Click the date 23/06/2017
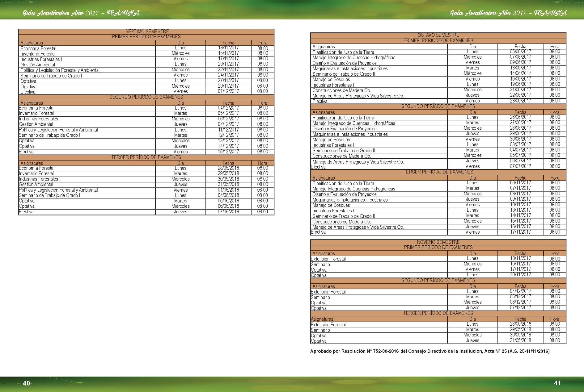Viewport: 584px width, 392px height. (520, 101)
